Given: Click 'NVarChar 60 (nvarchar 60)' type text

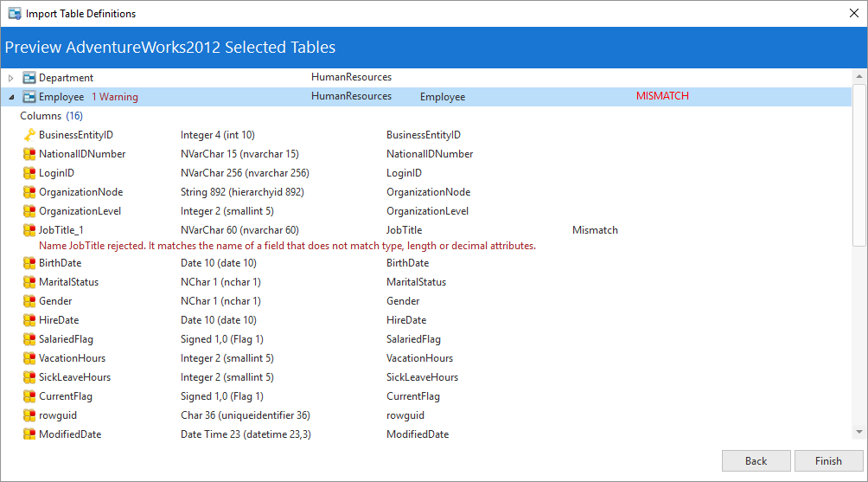Looking at the screenshot, I should (239, 230).
